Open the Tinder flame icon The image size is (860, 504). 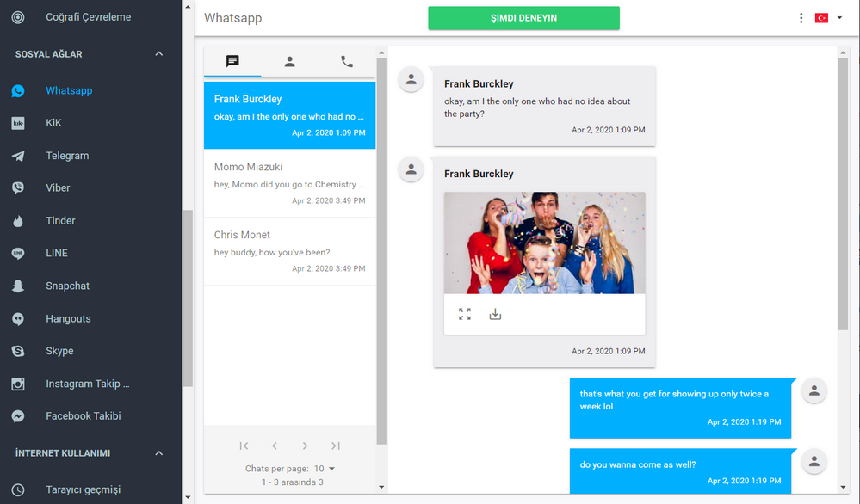pos(18,221)
